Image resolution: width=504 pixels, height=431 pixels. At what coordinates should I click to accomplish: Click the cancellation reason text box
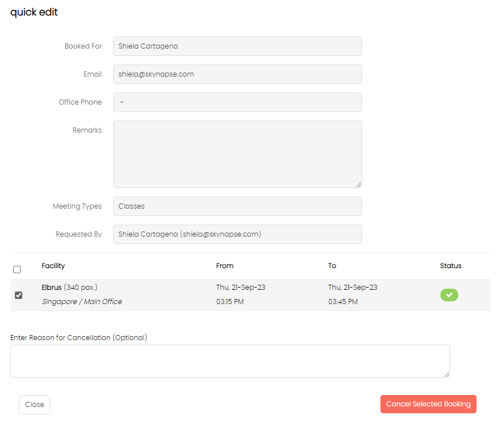click(x=230, y=361)
